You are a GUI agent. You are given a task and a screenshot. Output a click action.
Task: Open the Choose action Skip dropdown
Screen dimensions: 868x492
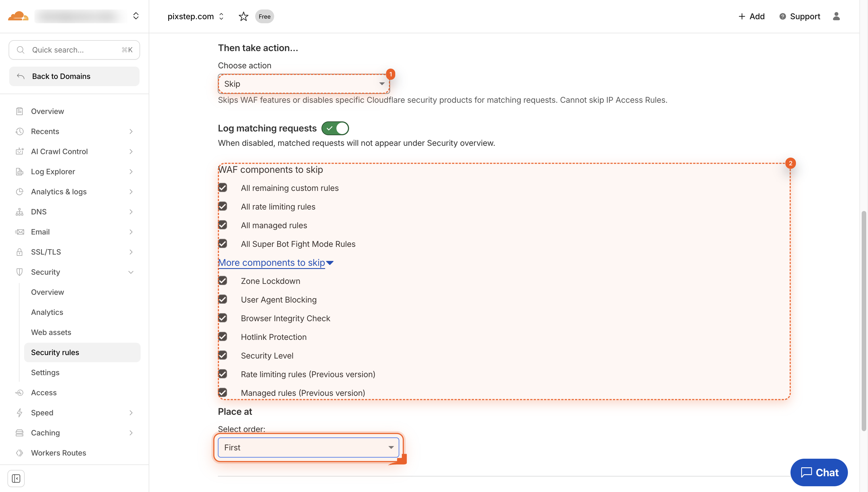tap(303, 84)
